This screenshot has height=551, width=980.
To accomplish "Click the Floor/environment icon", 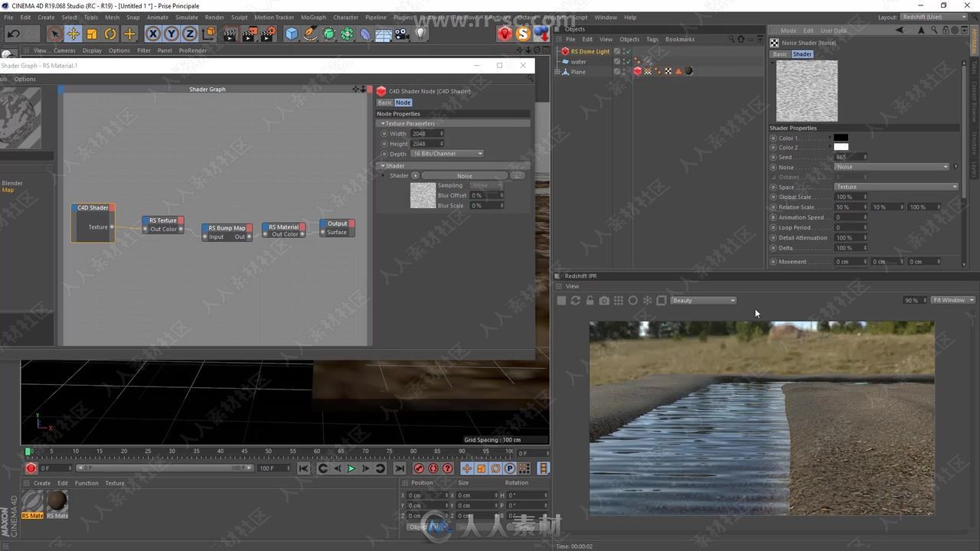I will point(384,34).
